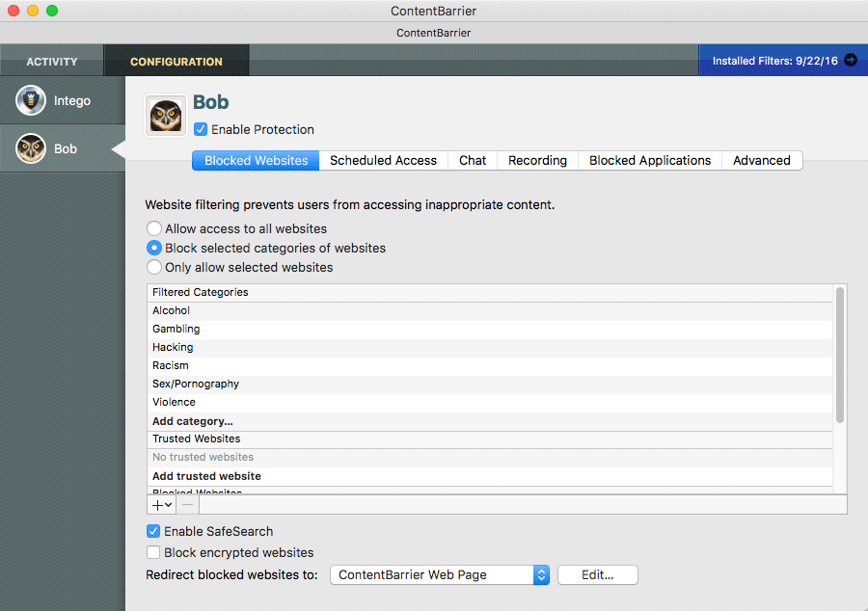Screen dimensions: 868x611
Task: Select the Hacking category
Action: click(490, 347)
